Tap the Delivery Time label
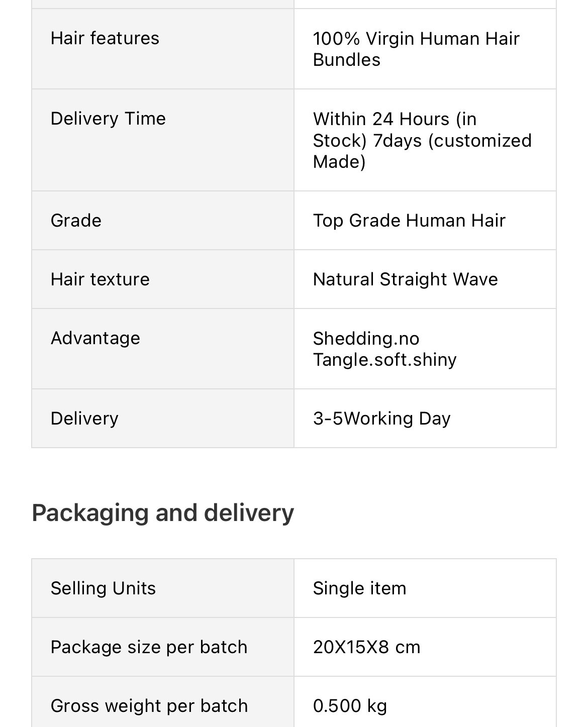 pyautogui.click(x=108, y=119)
